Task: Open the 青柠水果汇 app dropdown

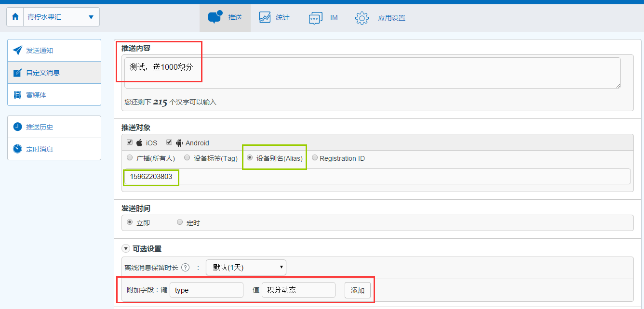Action: (53, 17)
